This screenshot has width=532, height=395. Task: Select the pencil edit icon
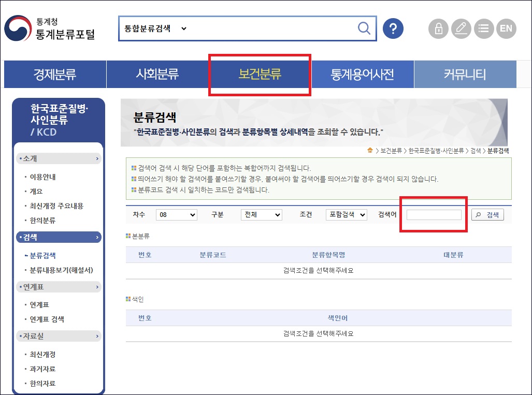click(461, 28)
